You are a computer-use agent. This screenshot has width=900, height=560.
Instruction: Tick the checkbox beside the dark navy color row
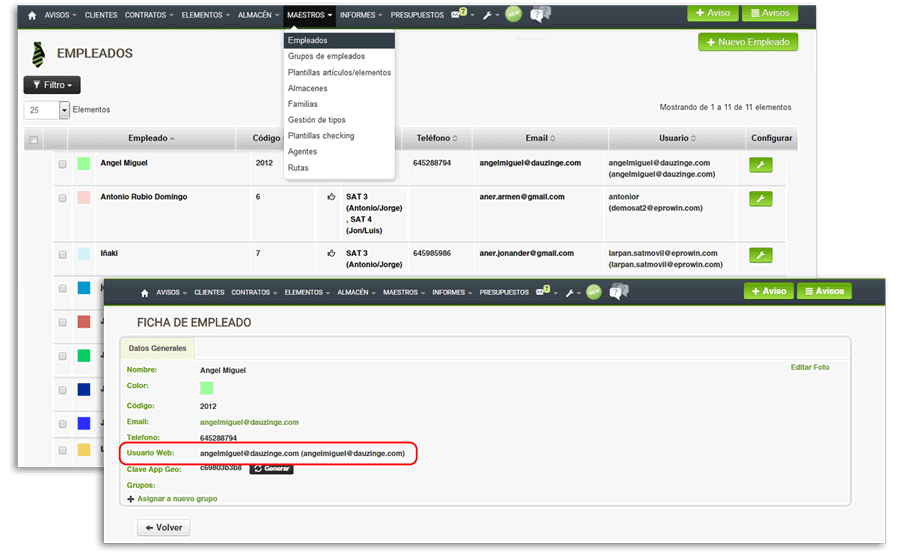63,390
